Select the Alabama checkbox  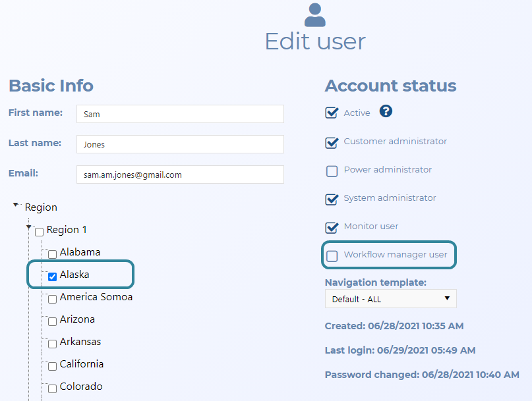(x=52, y=254)
